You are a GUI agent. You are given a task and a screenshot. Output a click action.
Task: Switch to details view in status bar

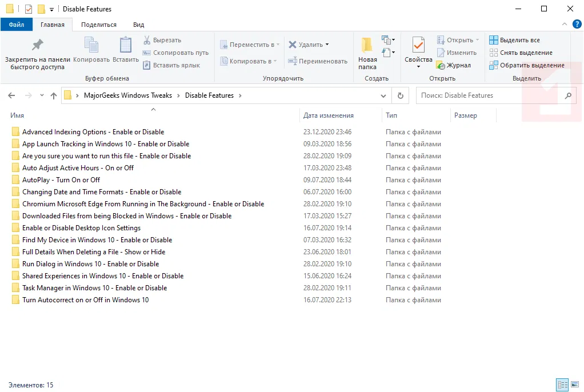coord(562,385)
